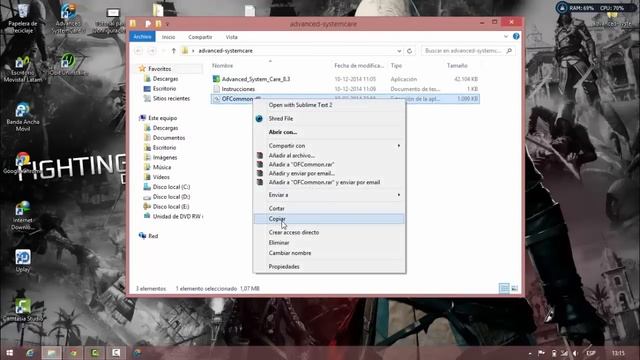Open Imágenes under Este equipo
The width and height of the screenshot is (640, 360).
coord(165,157)
